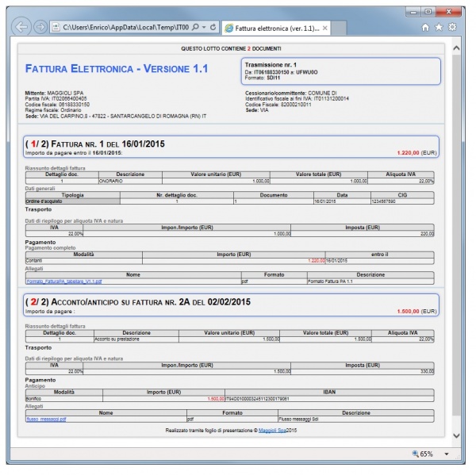Image resolution: width=476 pixels, height=475 pixels.
Task: Click the Acconto su prestazione description cell
Action: click(x=136, y=339)
